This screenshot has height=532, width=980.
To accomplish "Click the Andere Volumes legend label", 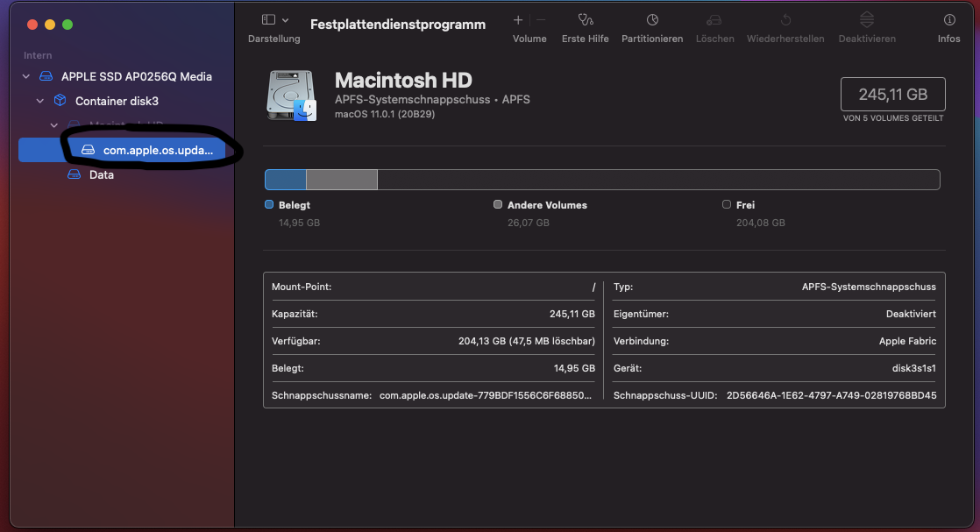I will click(x=547, y=205).
